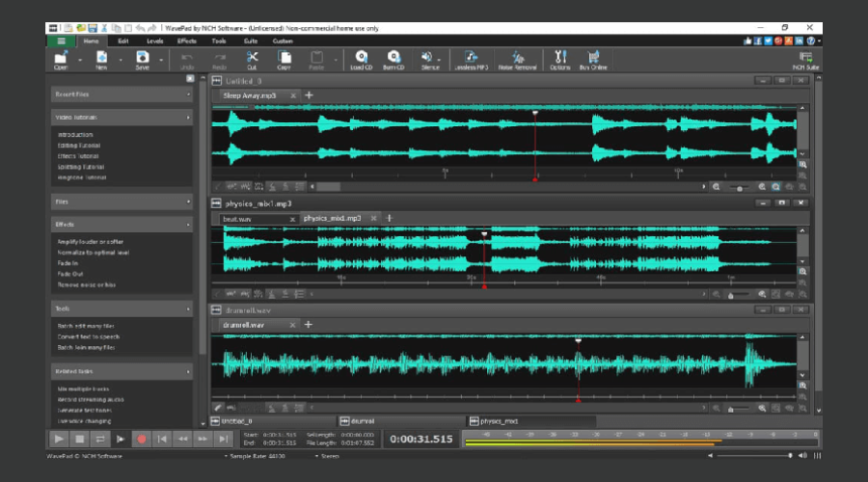Click the Fast Forward transport button
Screen dimensions: 868x482
(x=203, y=439)
